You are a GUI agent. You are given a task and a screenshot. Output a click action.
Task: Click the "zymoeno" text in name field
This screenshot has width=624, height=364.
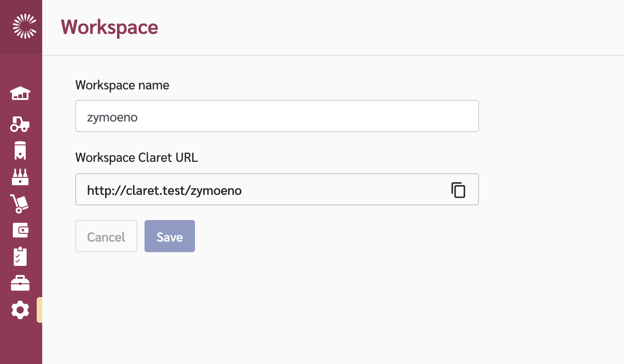[112, 117]
